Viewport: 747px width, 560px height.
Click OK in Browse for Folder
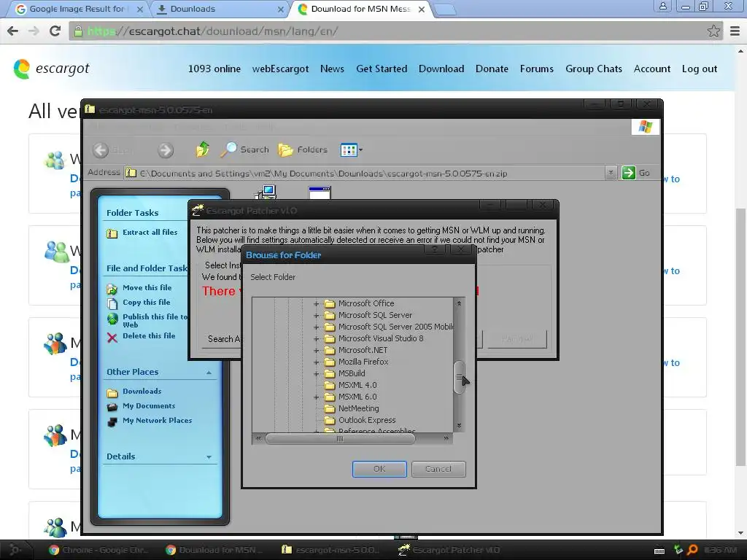[x=379, y=469]
